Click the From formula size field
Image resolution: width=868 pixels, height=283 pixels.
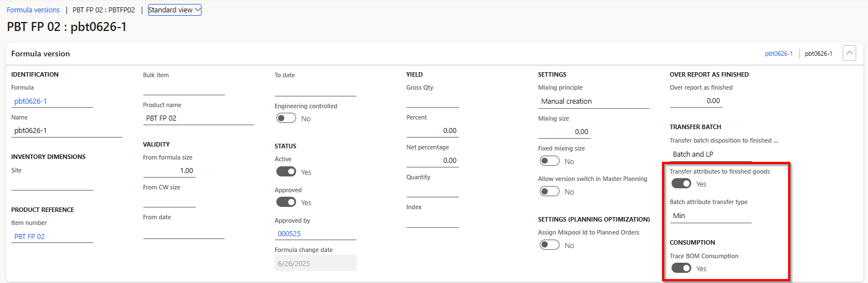point(169,171)
